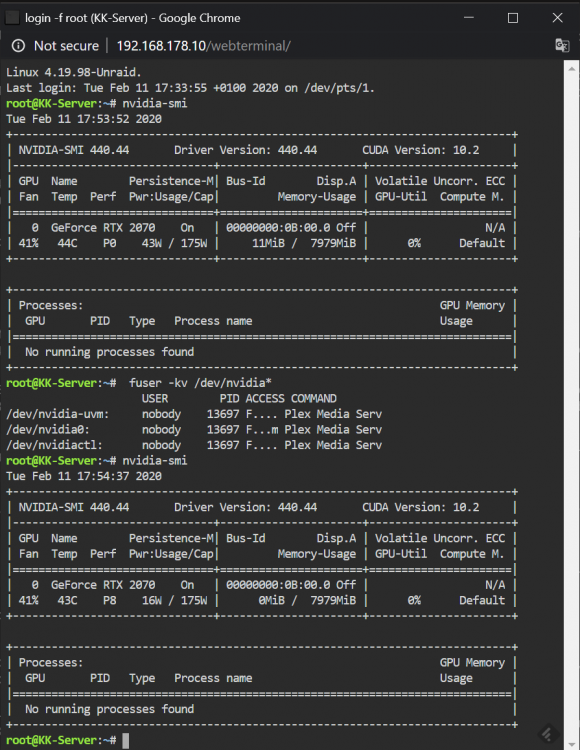Click the terminal cursor at last prompt

coord(126,740)
